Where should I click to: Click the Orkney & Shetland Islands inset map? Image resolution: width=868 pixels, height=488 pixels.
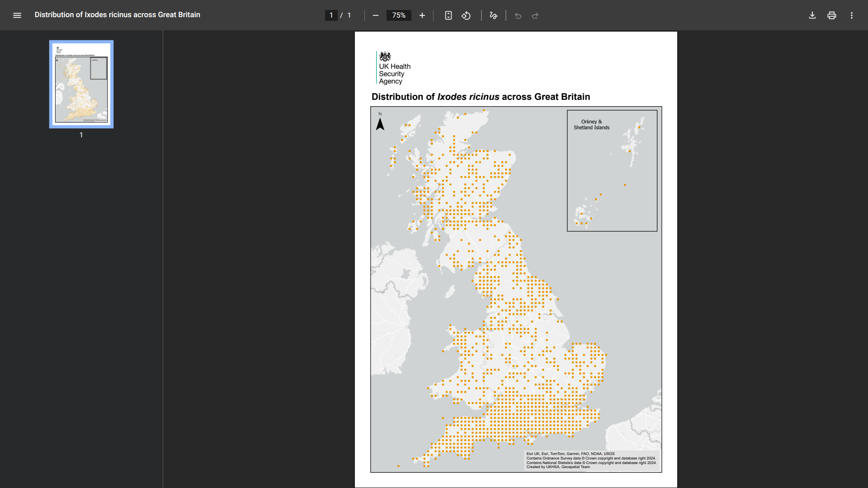(x=612, y=171)
